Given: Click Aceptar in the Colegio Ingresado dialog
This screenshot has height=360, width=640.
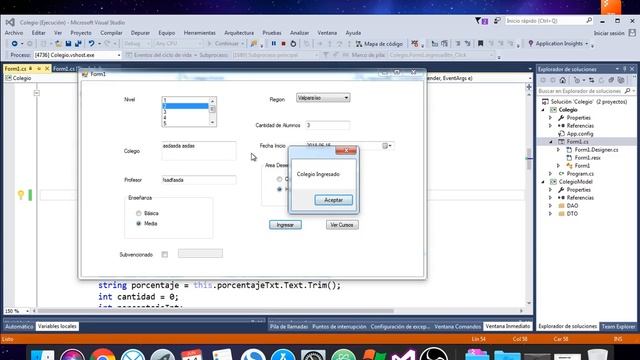Looking at the screenshot, I should 333,200.
